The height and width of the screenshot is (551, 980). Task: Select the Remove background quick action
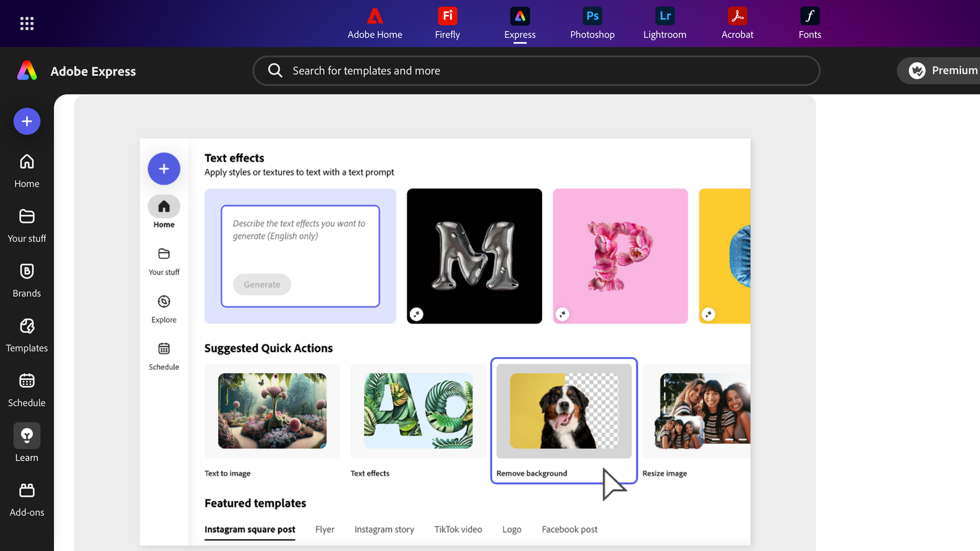click(x=563, y=411)
